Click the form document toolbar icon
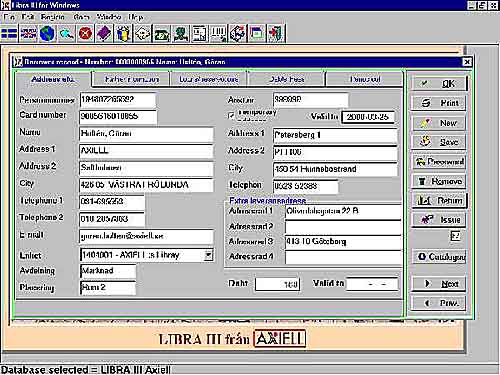The image size is (500, 375). point(199,34)
